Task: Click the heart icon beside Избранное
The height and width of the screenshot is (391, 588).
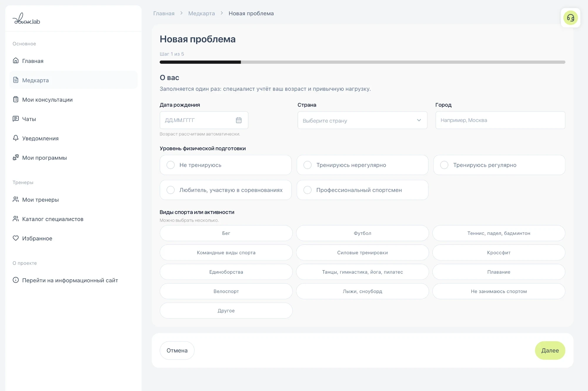Action: (16, 238)
